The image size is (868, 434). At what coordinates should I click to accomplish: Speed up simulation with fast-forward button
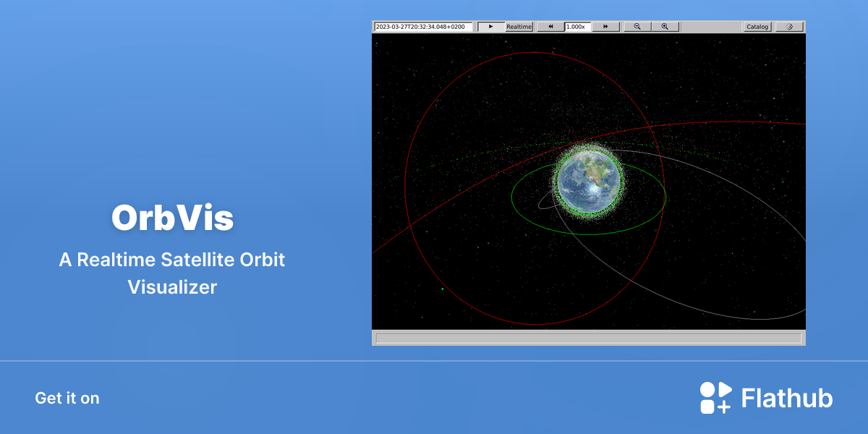605,27
